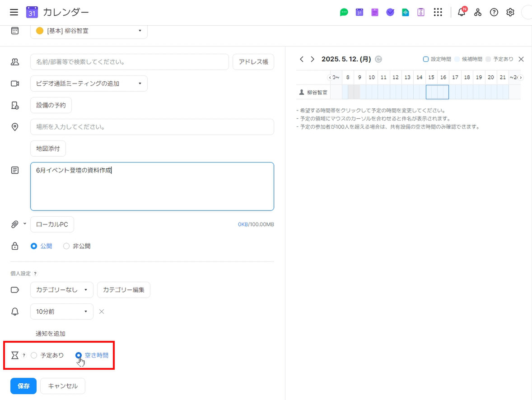Go to previous day in schedule panel
The width and height of the screenshot is (532, 400).
pos(302,59)
